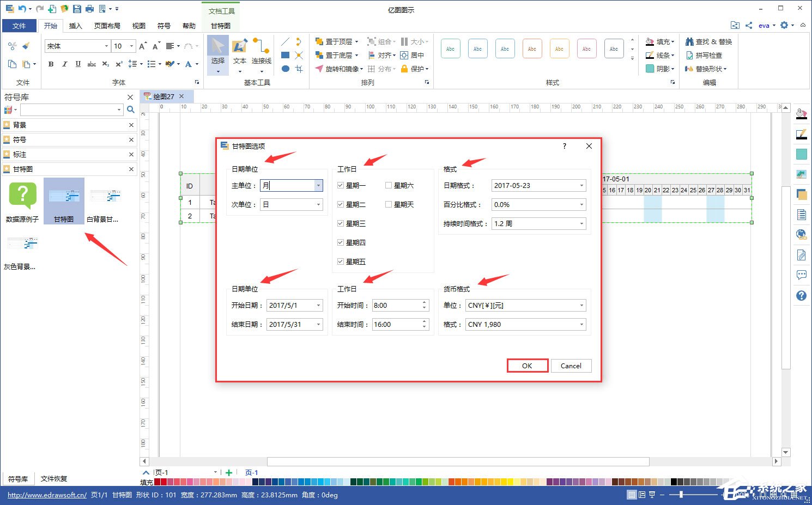812x505 pixels.
Task: Click the Format Painter brush icon
Action: pyautogui.click(x=26, y=46)
